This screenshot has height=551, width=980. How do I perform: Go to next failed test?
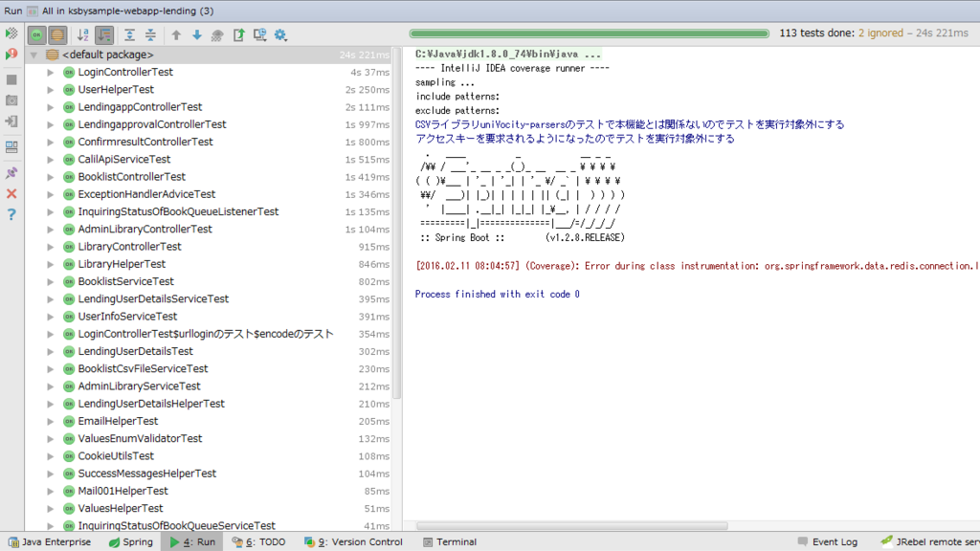tap(197, 35)
